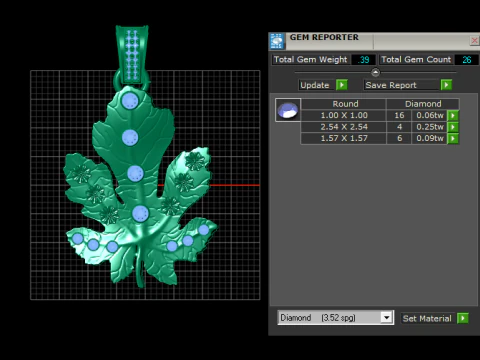This screenshot has height=360, width=480.
Task: Click the green arrow next to Update
Action: tap(342, 85)
